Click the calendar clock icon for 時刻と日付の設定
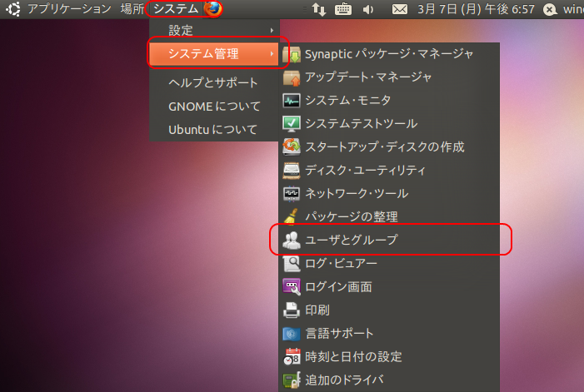Viewport: 584px width, 392px height. point(292,357)
